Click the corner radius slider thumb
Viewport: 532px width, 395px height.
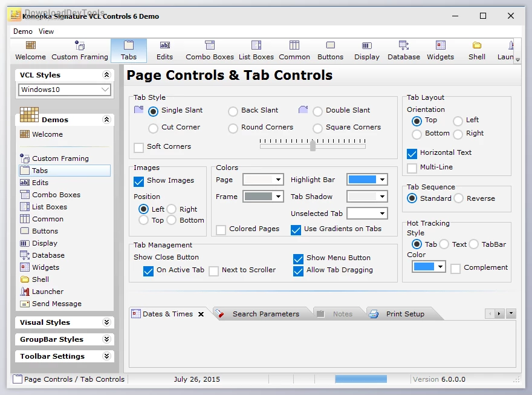coord(313,145)
